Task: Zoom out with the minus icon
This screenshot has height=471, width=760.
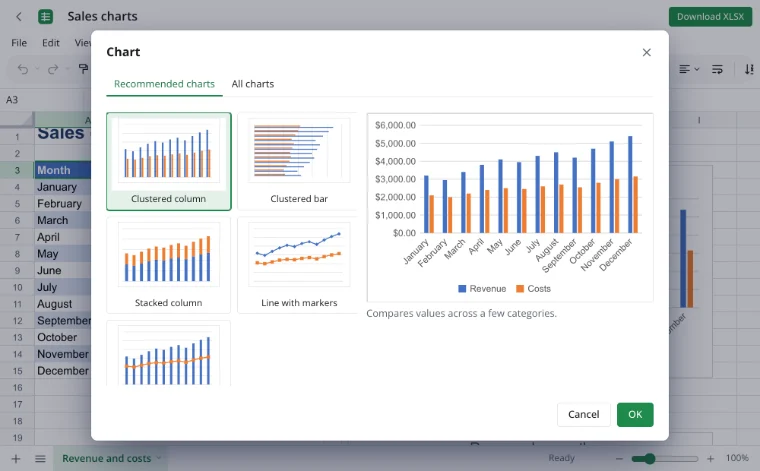Action: (x=619, y=458)
